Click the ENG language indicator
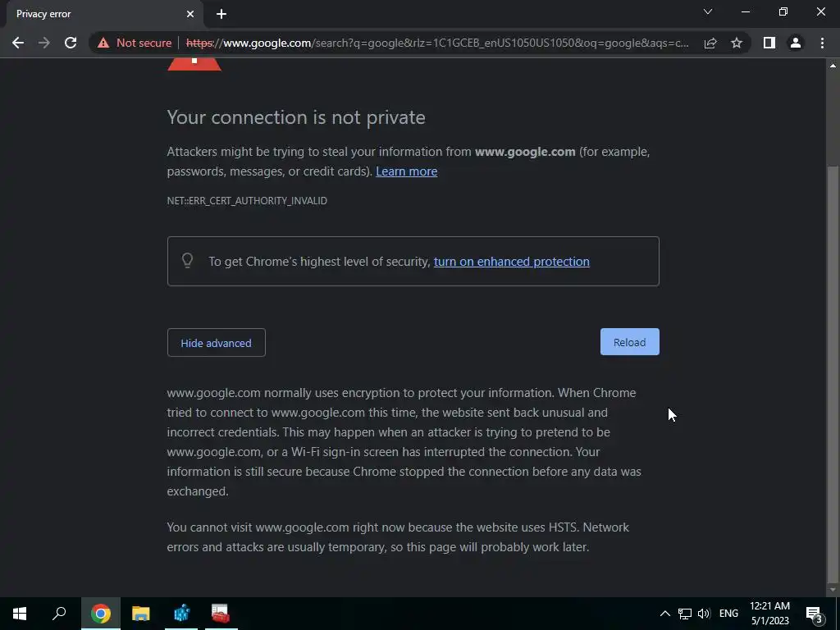 [x=728, y=614]
